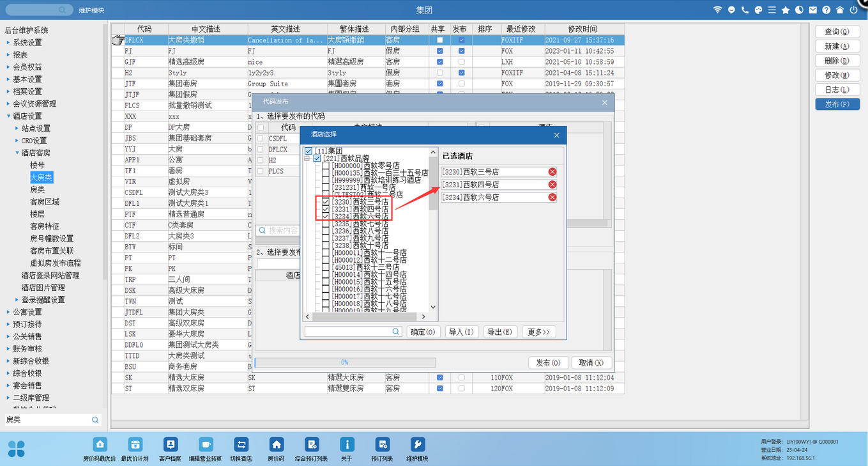The width and height of the screenshot is (868, 466).
Task: Click the magnifier in top header search box
Action: (x=62, y=10)
